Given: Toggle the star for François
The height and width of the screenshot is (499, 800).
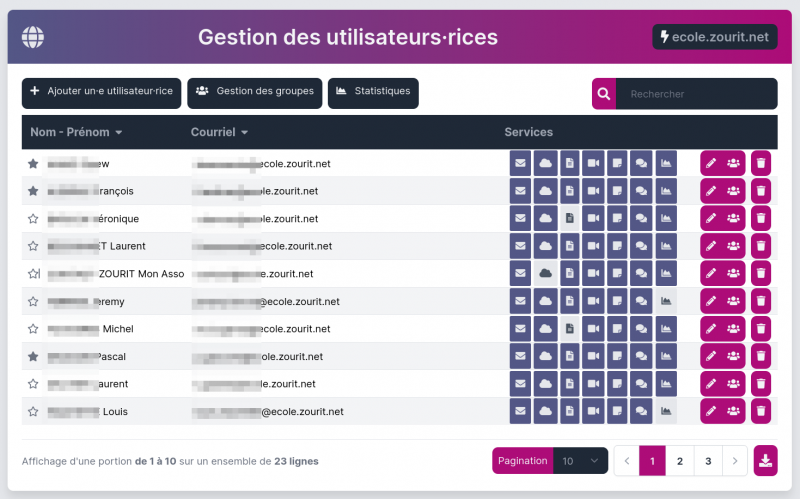Looking at the screenshot, I should [33, 191].
